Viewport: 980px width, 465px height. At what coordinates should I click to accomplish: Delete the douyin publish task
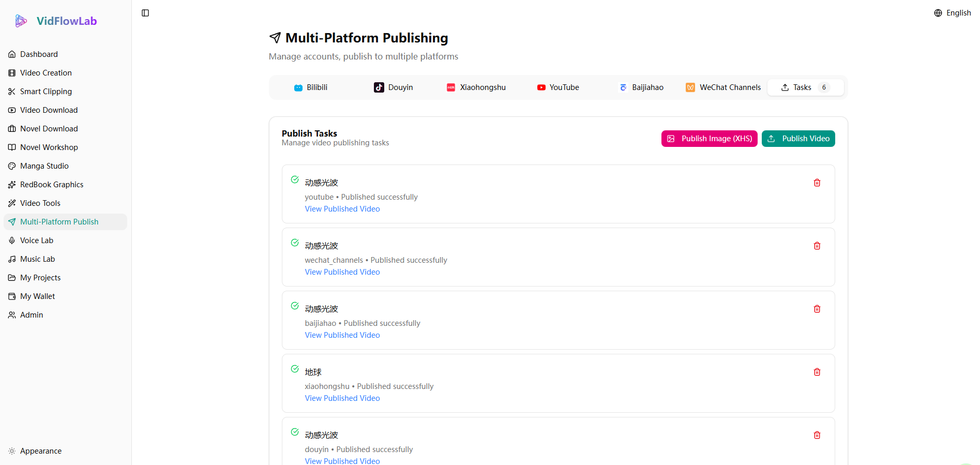(x=817, y=435)
